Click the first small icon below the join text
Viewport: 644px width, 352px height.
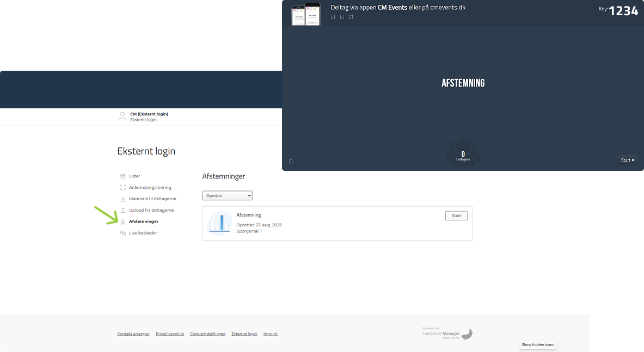333,17
